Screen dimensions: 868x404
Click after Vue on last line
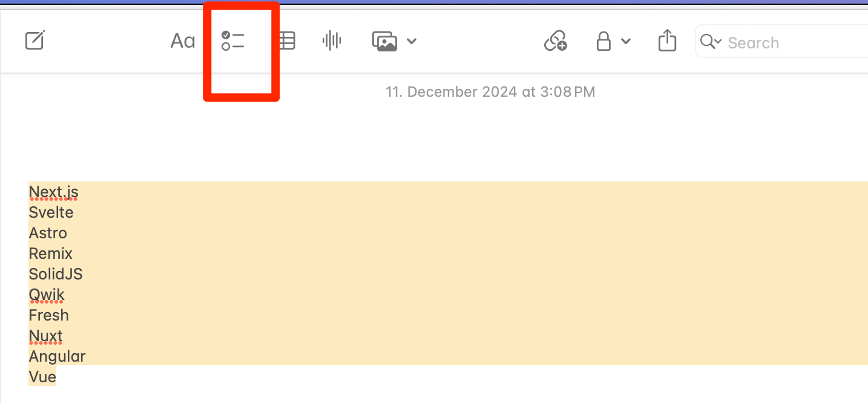pyautogui.click(x=58, y=377)
